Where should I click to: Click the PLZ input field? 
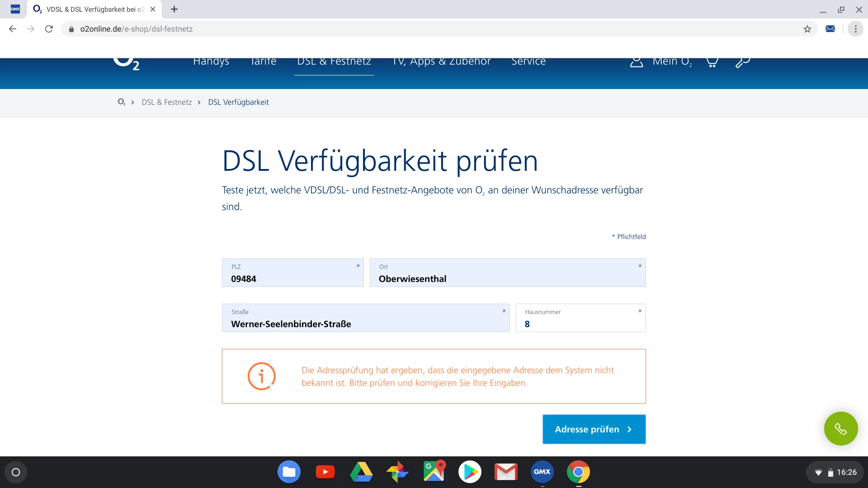tap(292, 273)
